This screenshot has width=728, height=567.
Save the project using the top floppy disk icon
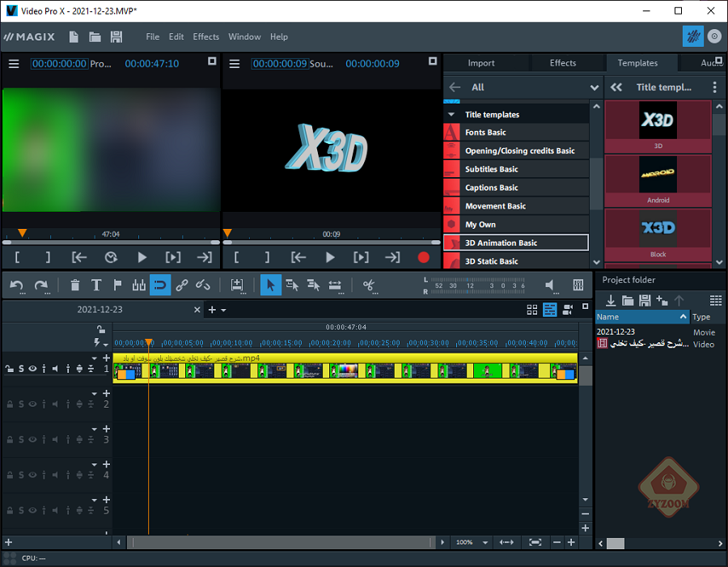click(116, 36)
